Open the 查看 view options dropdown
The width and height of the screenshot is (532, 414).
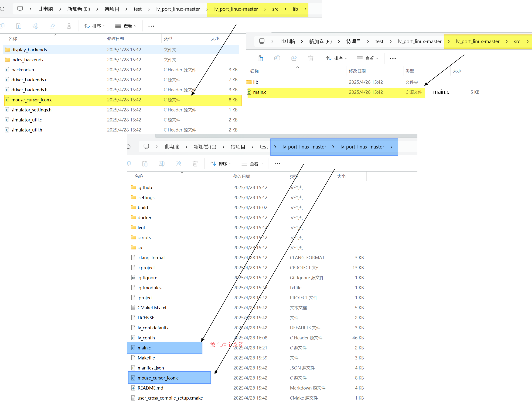(126, 26)
